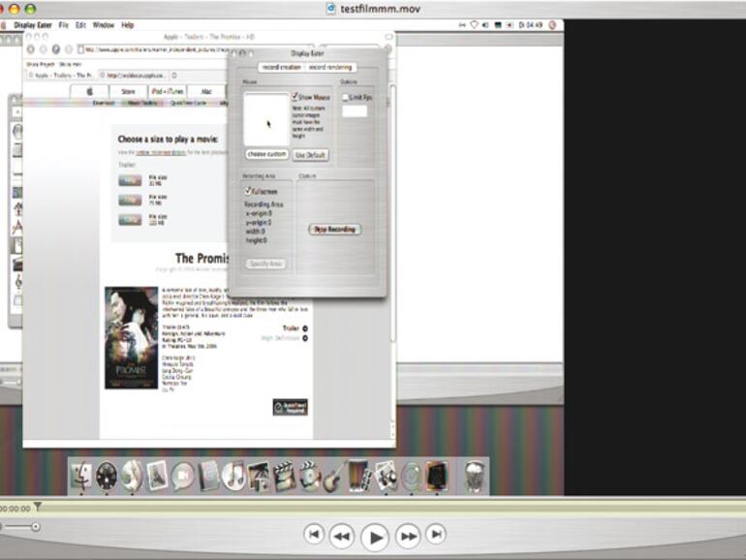Click the volume icon in recorded menu bar
Image resolution: width=746 pixels, height=560 pixels.
[x=485, y=25]
